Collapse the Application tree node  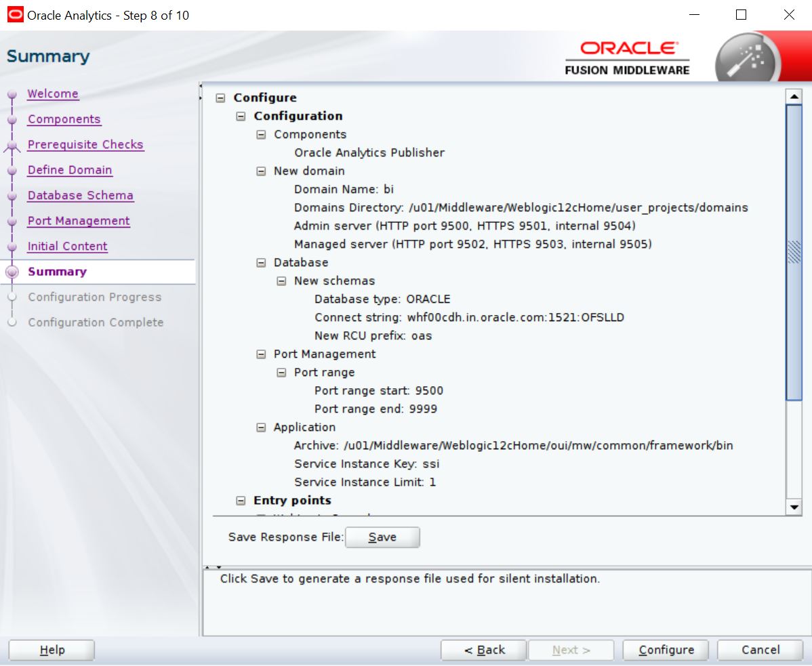[261, 428]
